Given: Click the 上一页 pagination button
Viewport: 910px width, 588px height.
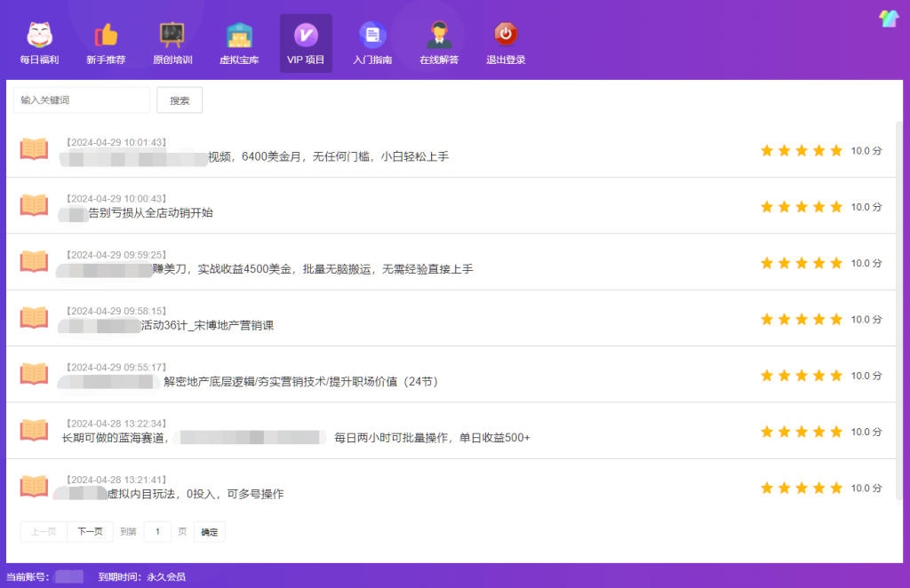Looking at the screenshot, I should point(44,532).
